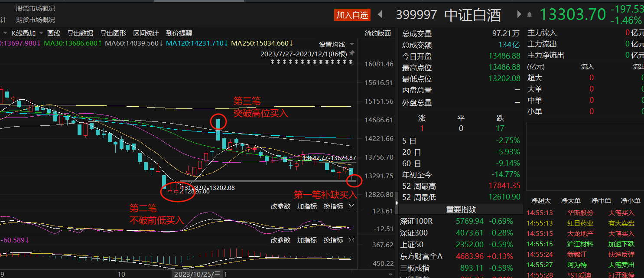This screenshot has height=278, width=644.
Task: Select the 上证50 index row
Action: (x=461, y=244)
